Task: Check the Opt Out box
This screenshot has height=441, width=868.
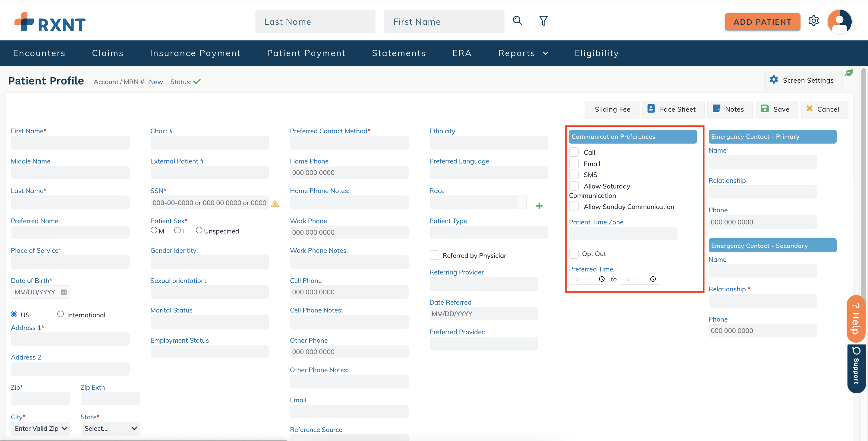Action: point(574,254)
